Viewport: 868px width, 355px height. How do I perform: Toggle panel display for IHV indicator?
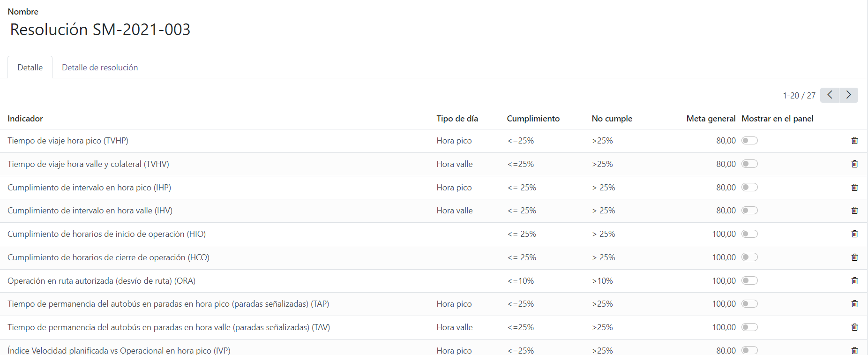749,211
